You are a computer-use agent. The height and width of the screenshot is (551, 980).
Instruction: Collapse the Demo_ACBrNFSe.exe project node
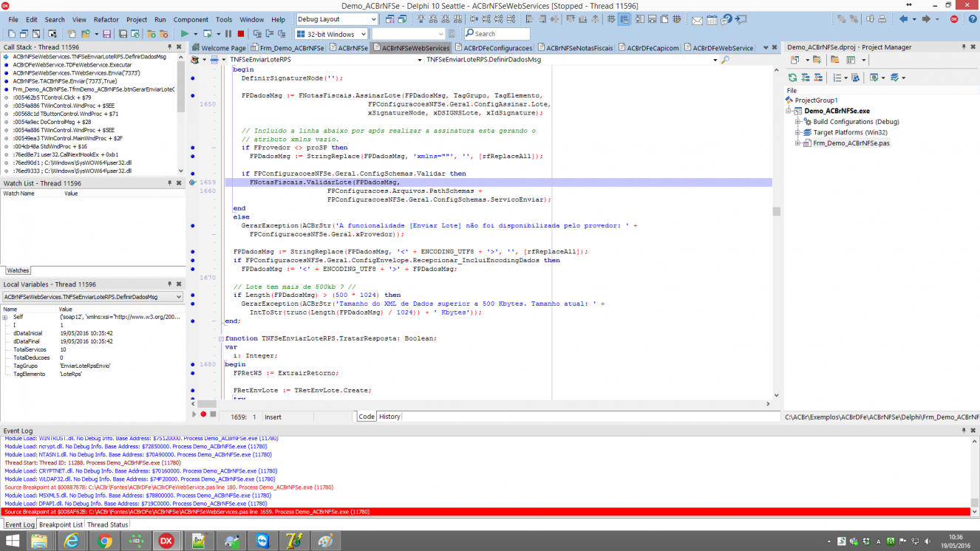coord(789,112)
